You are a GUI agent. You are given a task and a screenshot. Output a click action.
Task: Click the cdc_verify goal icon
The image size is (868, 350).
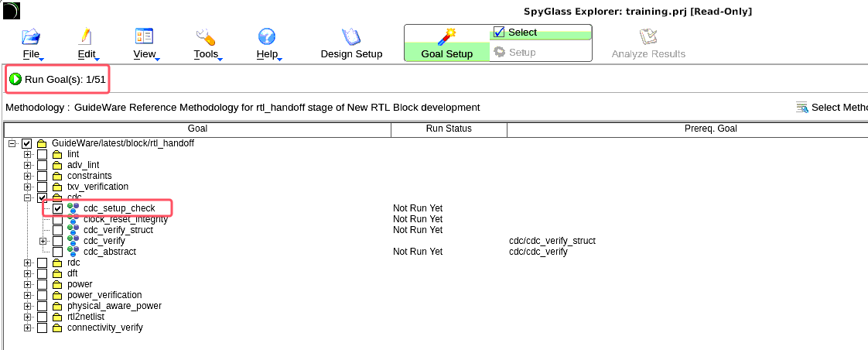pos(73,241)
